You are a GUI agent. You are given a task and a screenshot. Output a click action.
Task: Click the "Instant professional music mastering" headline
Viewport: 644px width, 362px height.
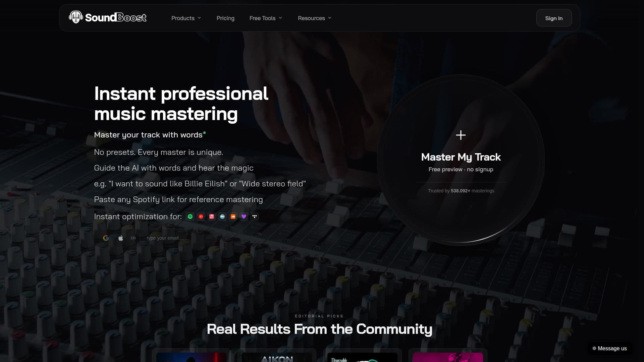181,103
